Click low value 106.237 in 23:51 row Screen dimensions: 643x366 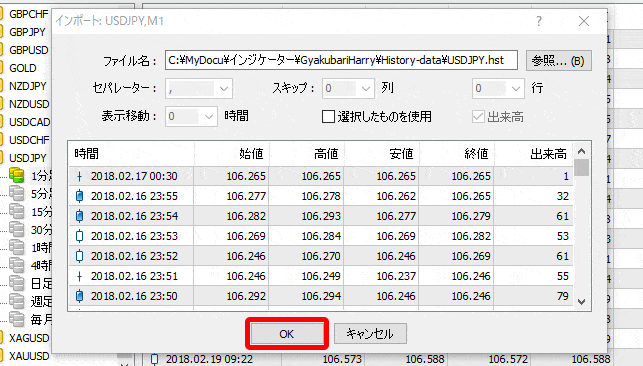[x=396, y=276]
